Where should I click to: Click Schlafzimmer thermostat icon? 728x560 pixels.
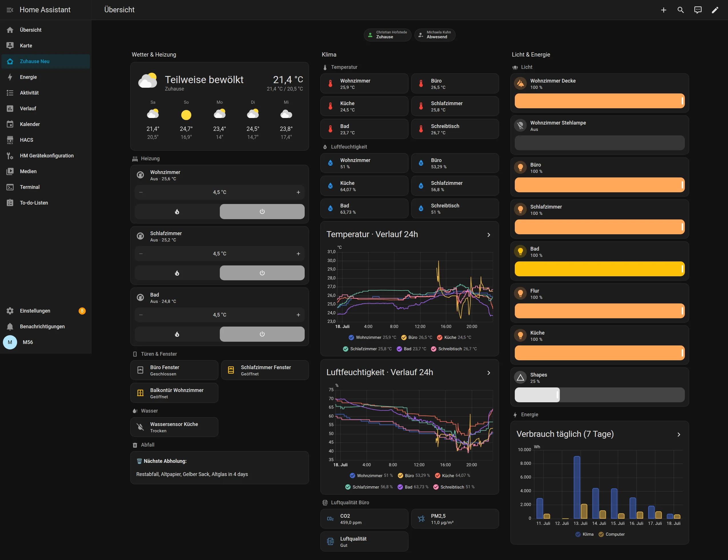[140, 236]
